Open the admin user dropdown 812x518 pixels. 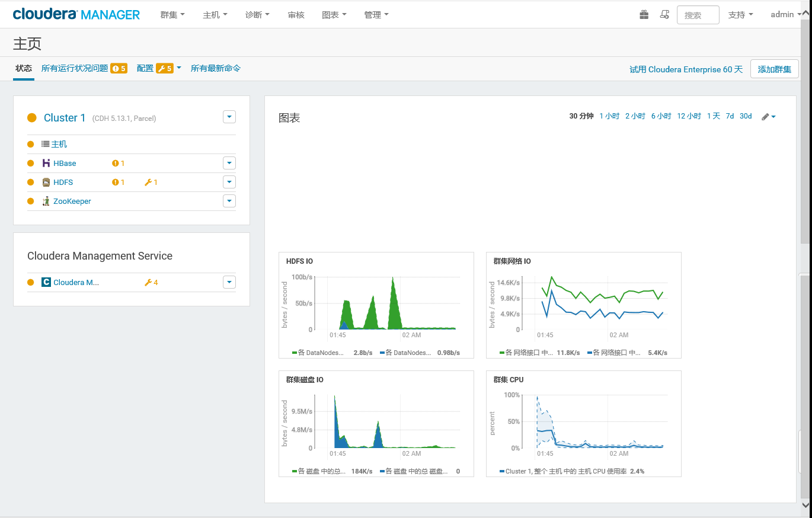point(786,14)
